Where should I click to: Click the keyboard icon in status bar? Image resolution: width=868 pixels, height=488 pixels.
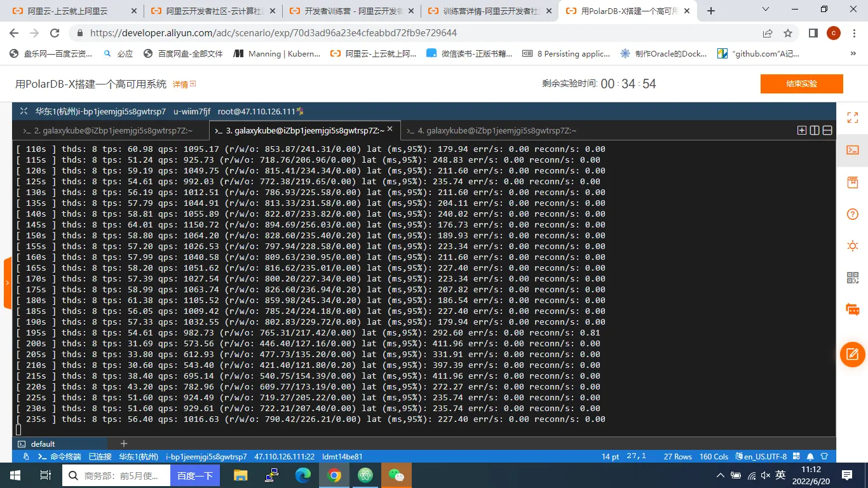point(796,456)
